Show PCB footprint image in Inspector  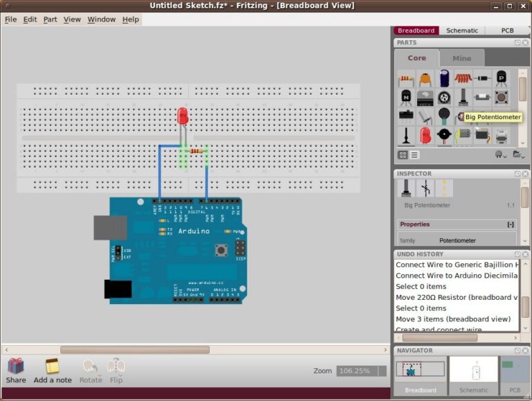point(444,188)
